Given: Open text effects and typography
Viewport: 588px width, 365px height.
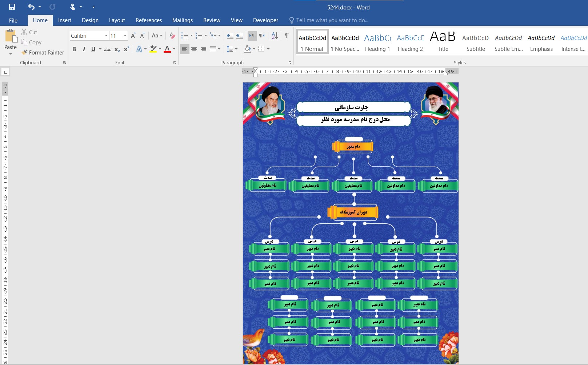Looking at the screenshot, I should click(x=139, y=49).
